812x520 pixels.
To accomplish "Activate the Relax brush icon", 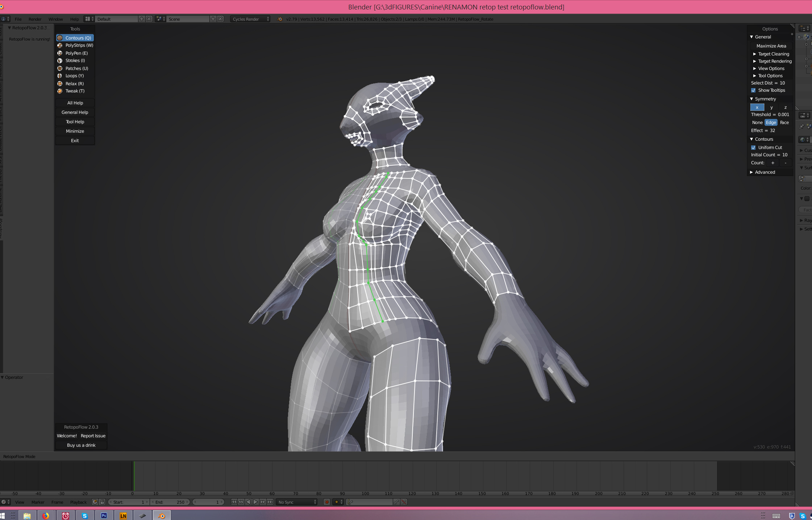I will pyautogui.click(x=60, y=83).
